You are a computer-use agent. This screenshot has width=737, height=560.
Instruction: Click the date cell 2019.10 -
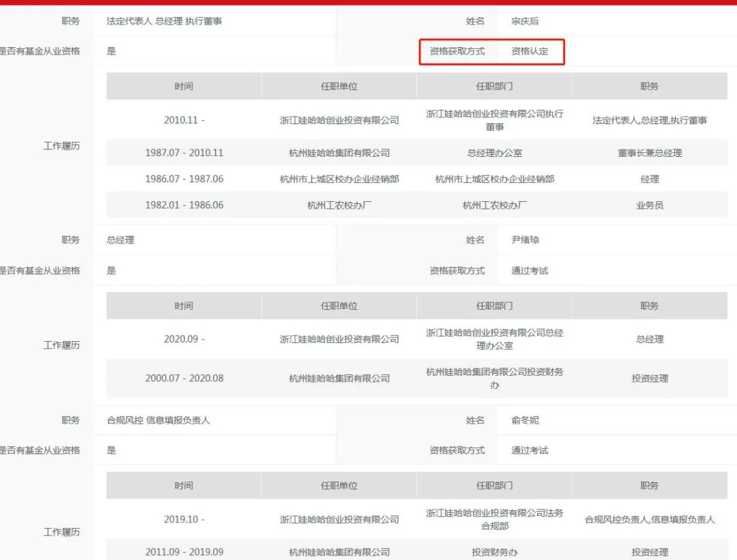[x=184, y=519]
